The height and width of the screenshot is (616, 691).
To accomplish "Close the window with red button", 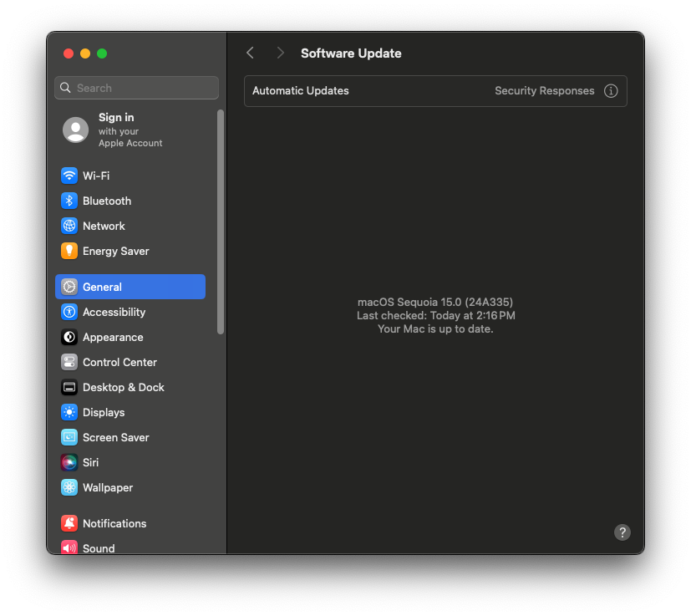I will coord(69,53).
